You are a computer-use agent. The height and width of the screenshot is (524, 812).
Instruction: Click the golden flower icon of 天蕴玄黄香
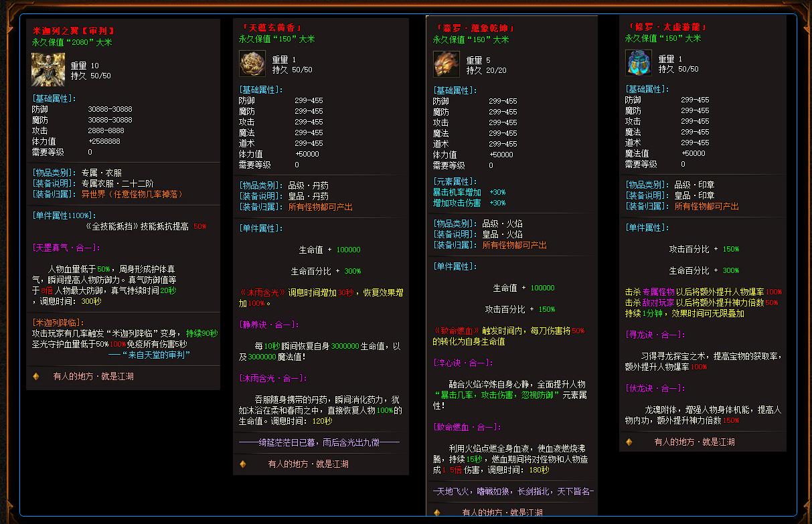252,64
